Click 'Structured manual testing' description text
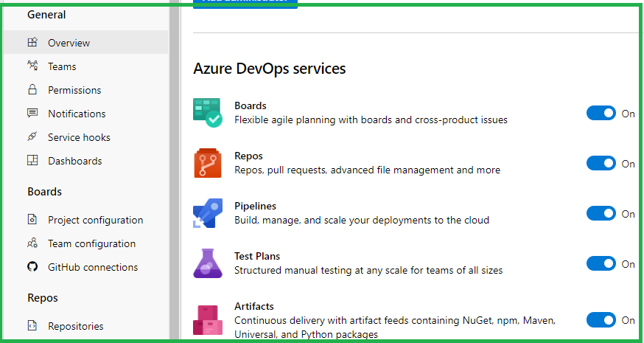This screenshot has height=343, width=644. (368, 270)
